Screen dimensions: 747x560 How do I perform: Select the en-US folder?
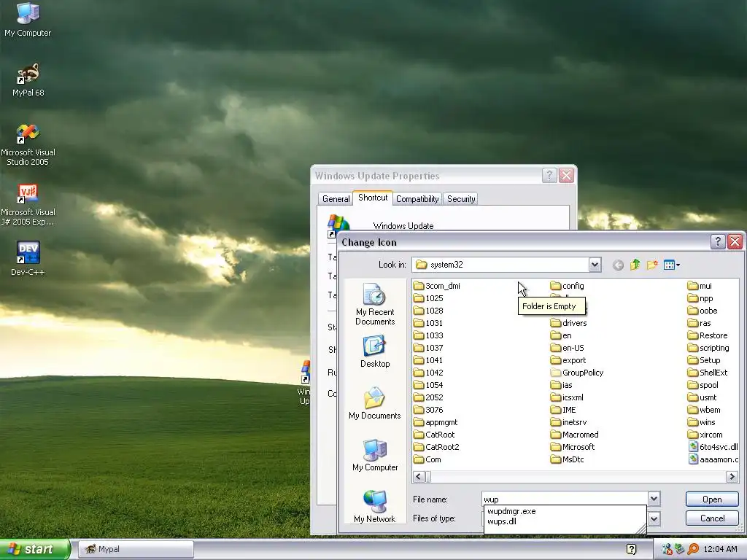(x=567, y=348)
